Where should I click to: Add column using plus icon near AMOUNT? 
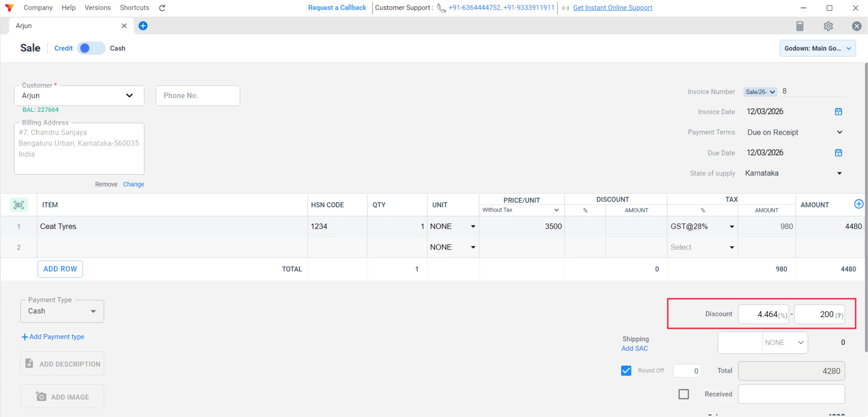click(x=858, y=204)
